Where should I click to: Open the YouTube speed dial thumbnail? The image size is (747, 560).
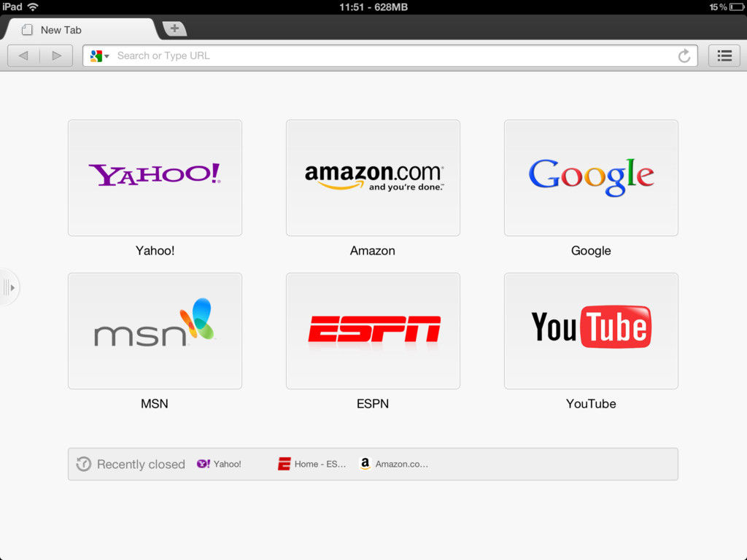(x=591, y=331)
